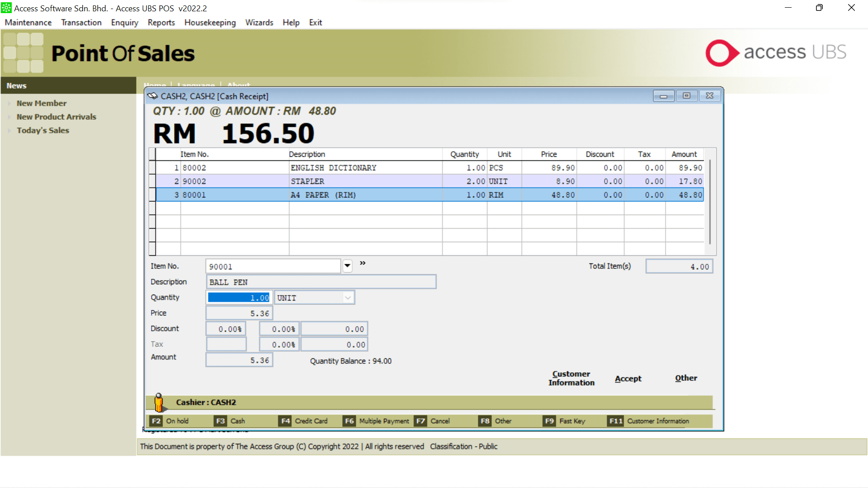Open F6 Multiple Payment option
This screenshot has height=488, width=868.
point(349,421)
